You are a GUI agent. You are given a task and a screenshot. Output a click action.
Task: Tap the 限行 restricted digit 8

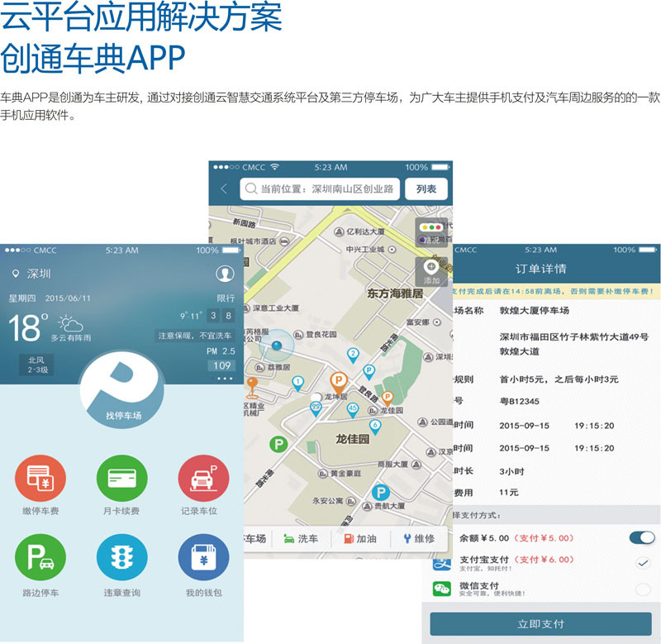[x=229, y=316]
